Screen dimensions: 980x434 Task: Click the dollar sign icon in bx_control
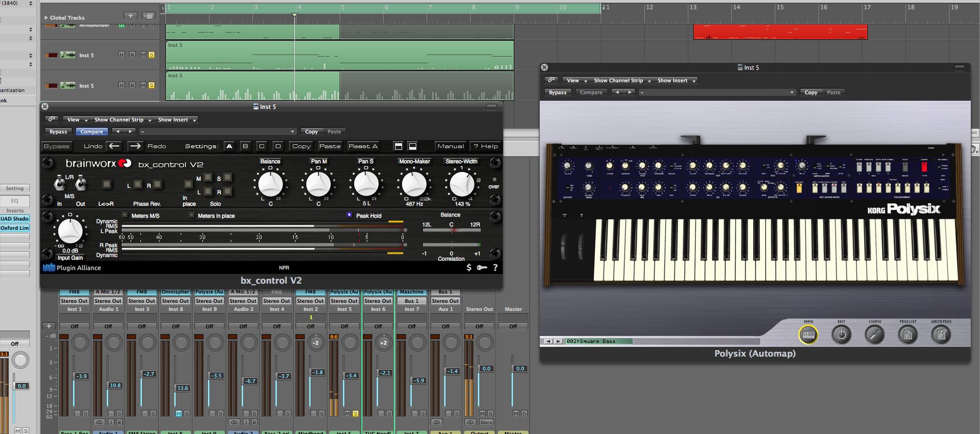click(x=469, y=267)
